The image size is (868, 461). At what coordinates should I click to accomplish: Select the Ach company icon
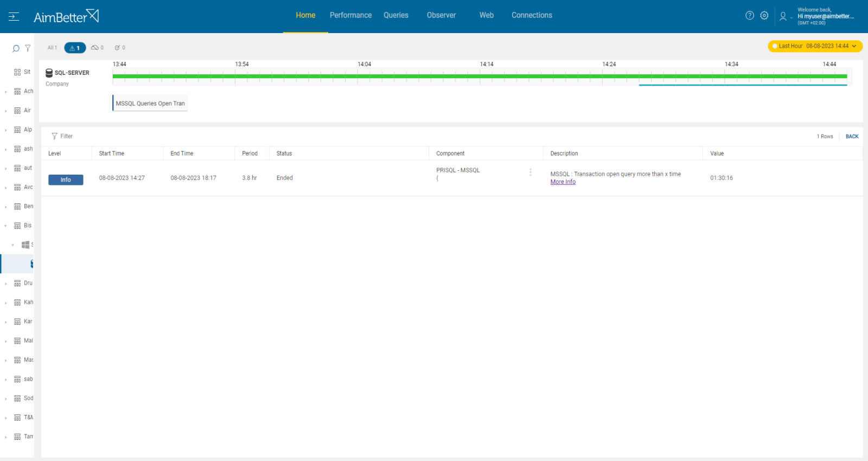[x=17, y=91]
